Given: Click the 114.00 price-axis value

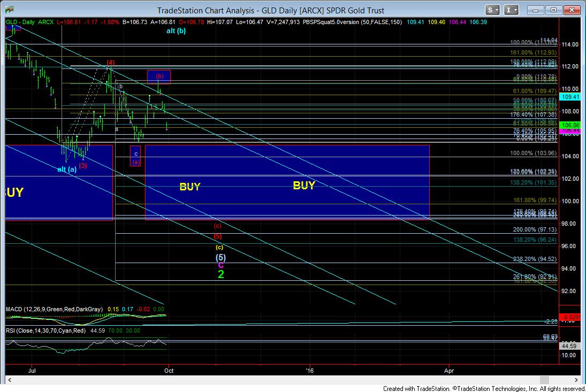Looking at the screenshot, I should tap(570, 44).
